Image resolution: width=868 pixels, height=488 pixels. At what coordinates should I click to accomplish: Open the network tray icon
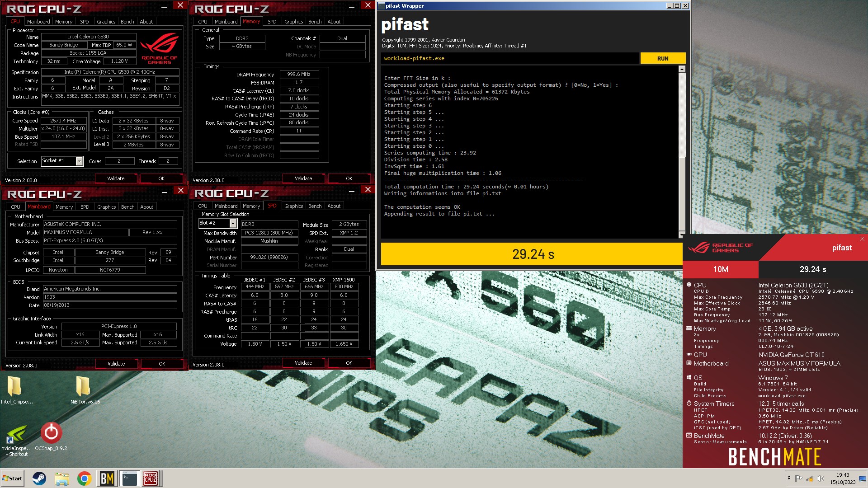810,479
